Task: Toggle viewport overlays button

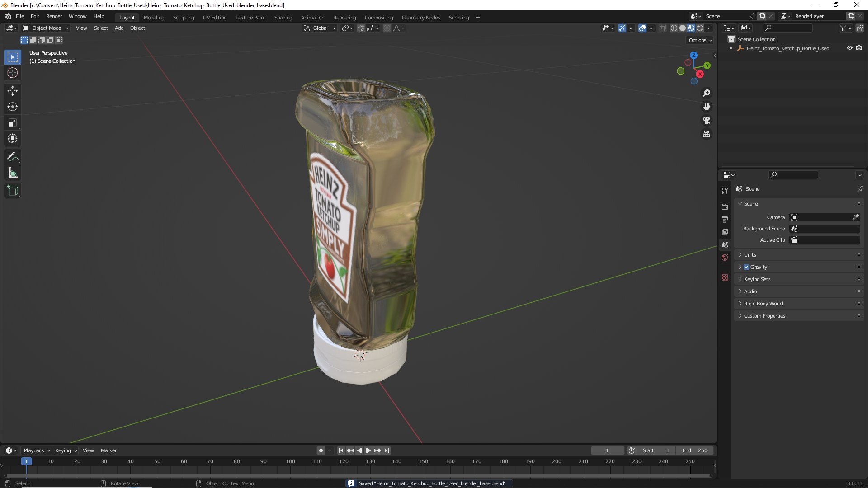Action: tap(642, 28)
